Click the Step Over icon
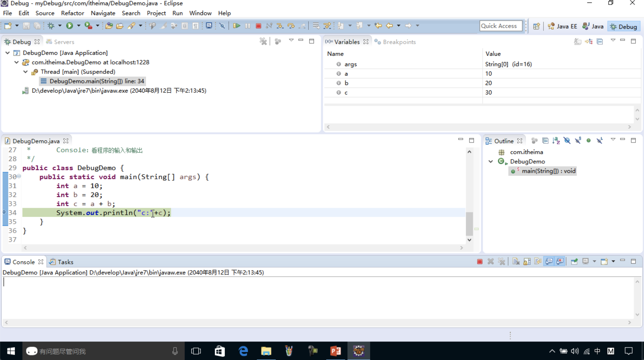The image size is (644, 360). click(291, 26)
